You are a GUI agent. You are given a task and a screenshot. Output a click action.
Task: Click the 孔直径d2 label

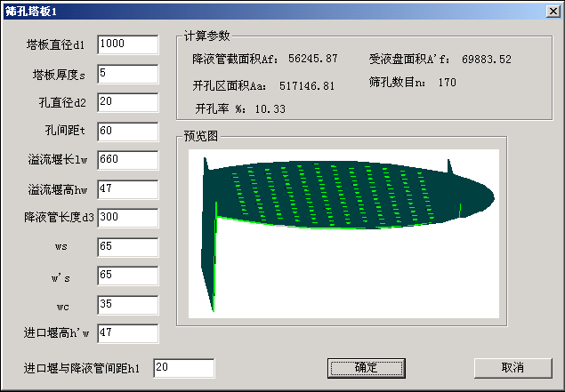pyautogui.click(x=62, y=102)
